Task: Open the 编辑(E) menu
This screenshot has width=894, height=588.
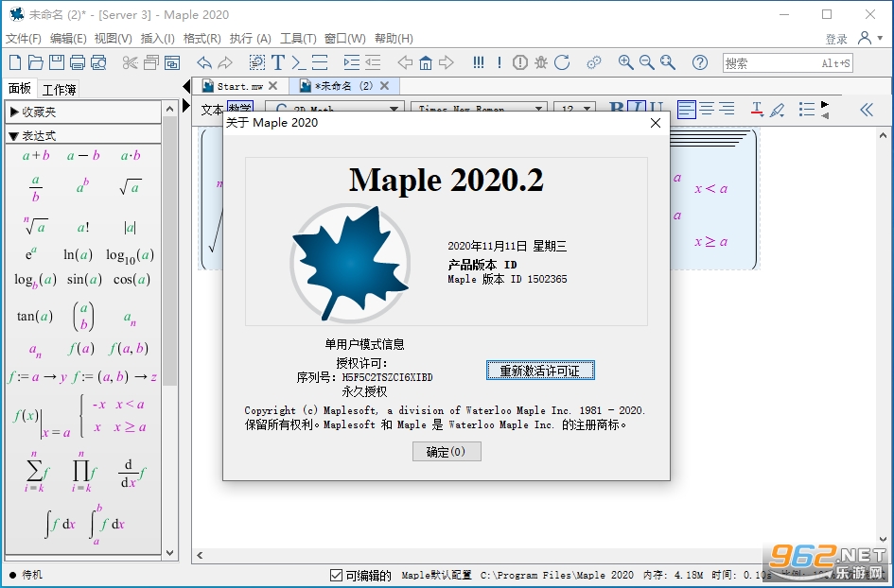Action: (x=68, y=38)
